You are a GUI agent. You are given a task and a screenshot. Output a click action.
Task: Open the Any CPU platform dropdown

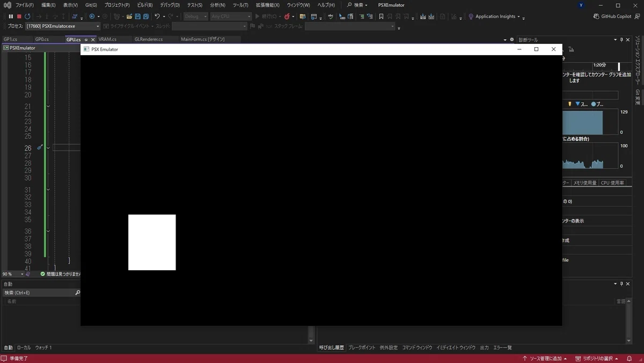[230, 17]
